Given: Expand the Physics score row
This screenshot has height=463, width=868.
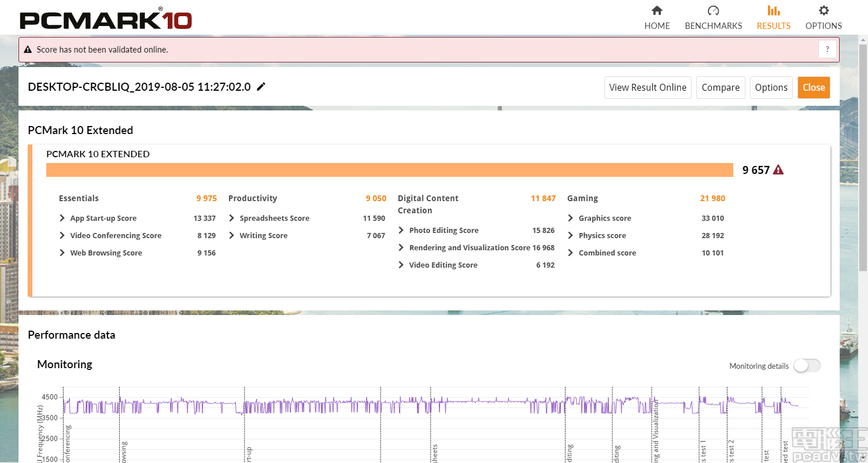Looking at the screenshot, I should point(571,236).
